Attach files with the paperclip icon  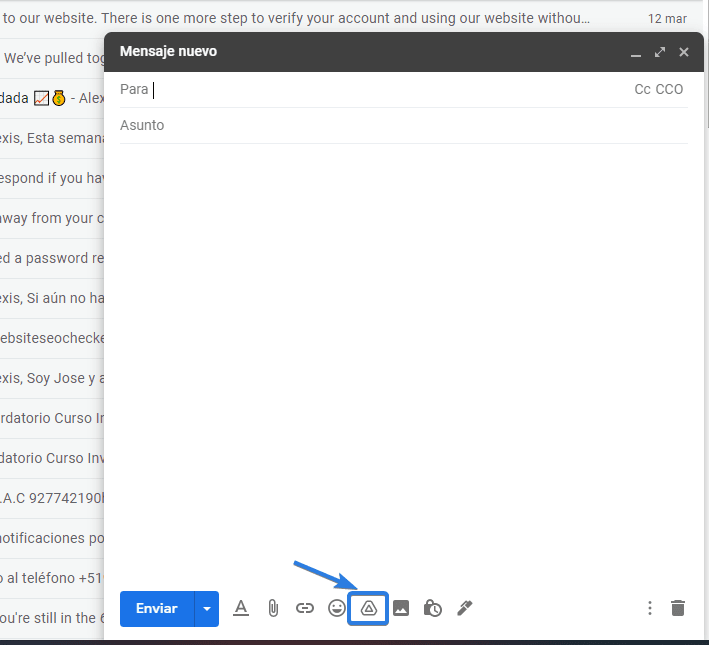point(272,608)
